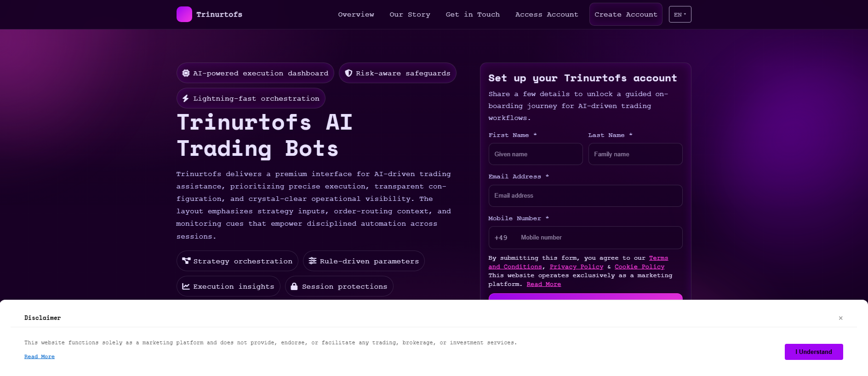Click Read More in the Disclaimer banner
Viewport: 868px width, 376px height.
point(40,357)
